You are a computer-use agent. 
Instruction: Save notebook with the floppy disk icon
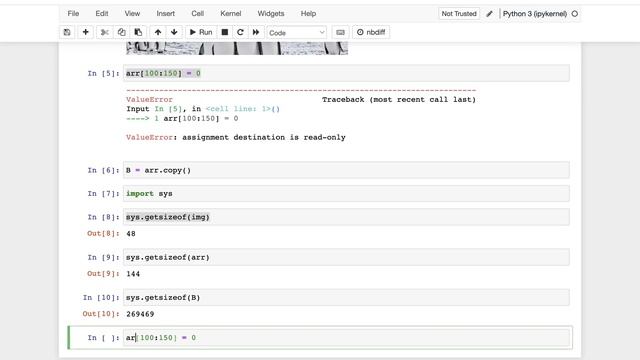(67, 32)
